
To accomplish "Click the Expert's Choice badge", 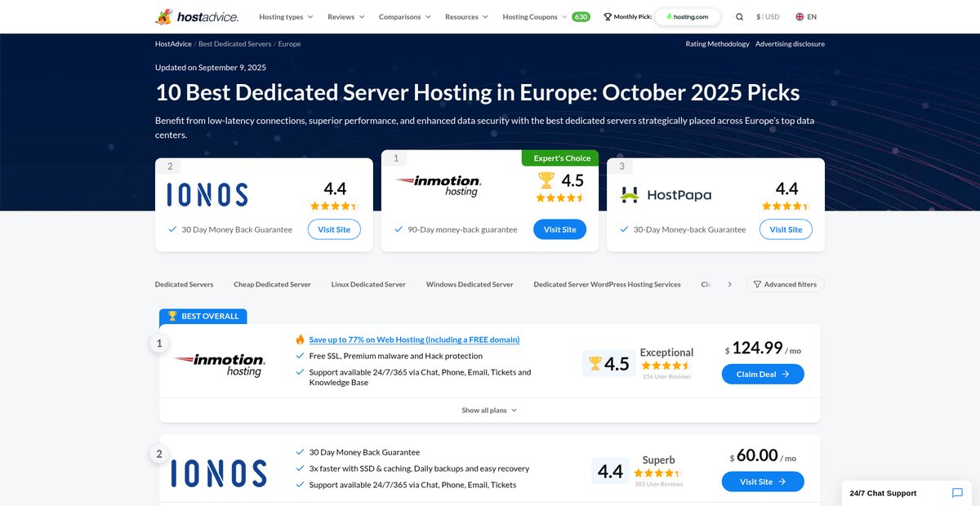I will pos(560,158).
